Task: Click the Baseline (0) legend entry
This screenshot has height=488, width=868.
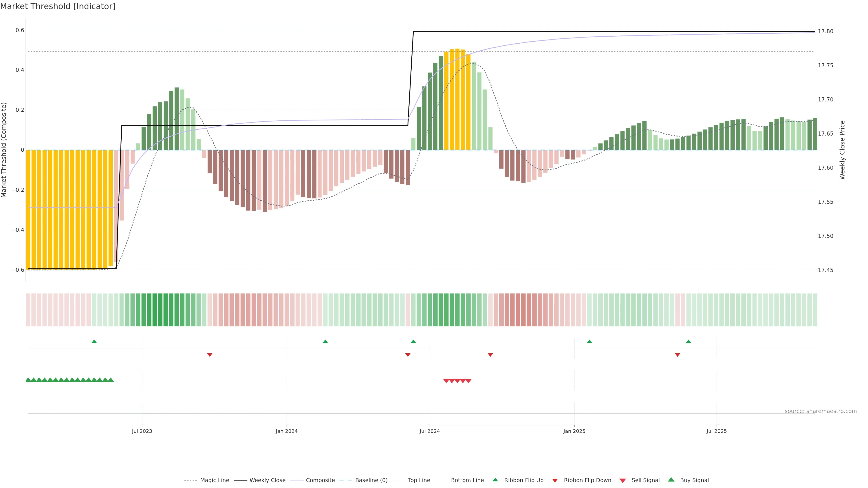Action: [x=371, y=480]
